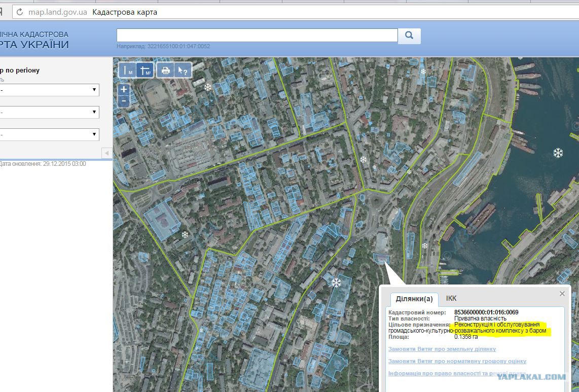Zoom out with the minus button
579x392 pixels.
[124, 101]
